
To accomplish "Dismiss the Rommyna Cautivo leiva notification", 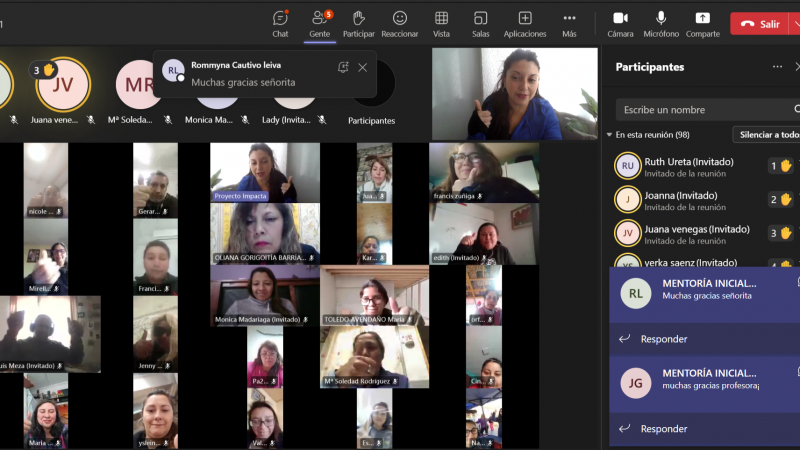I will pos(363,67).
